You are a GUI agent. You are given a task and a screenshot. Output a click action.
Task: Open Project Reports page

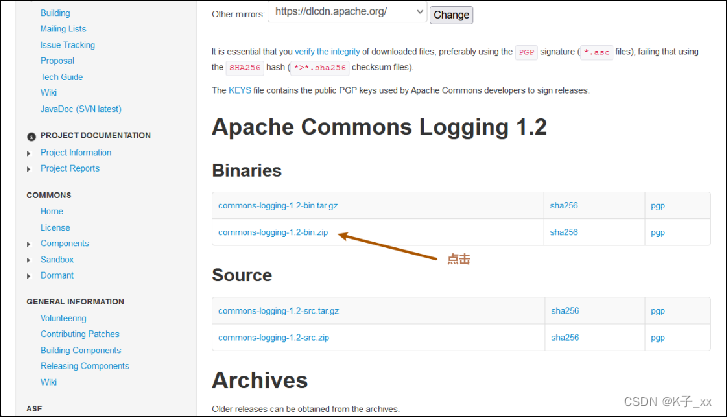coord(70,168)
